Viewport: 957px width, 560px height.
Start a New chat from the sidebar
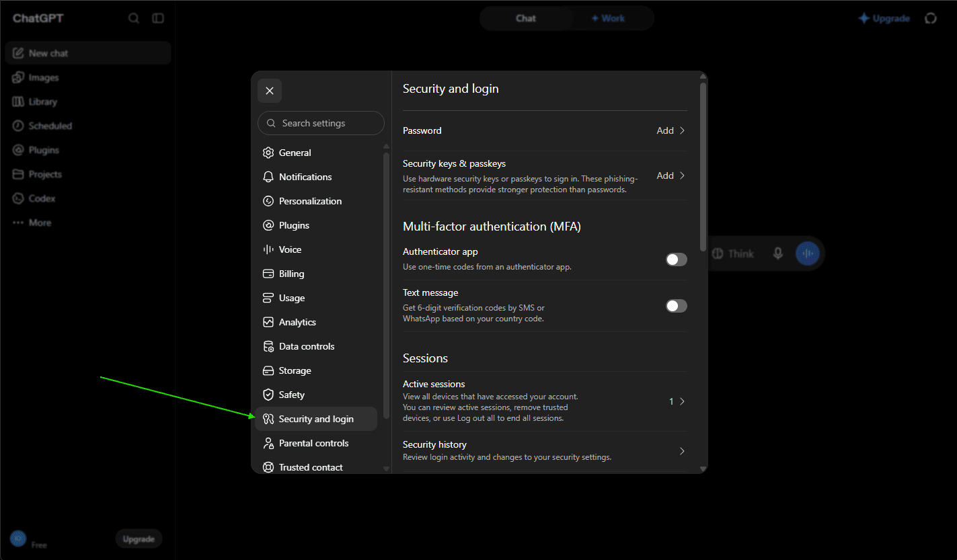tap(88, 53)
